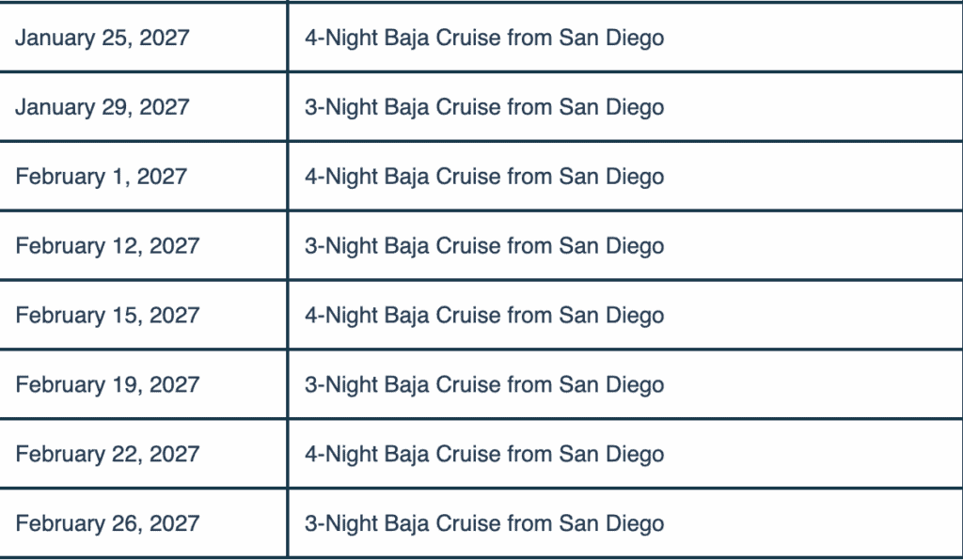963x560 pixels.
Task: Click "San Diego" in the February 26 row
Action: (611, 523)
